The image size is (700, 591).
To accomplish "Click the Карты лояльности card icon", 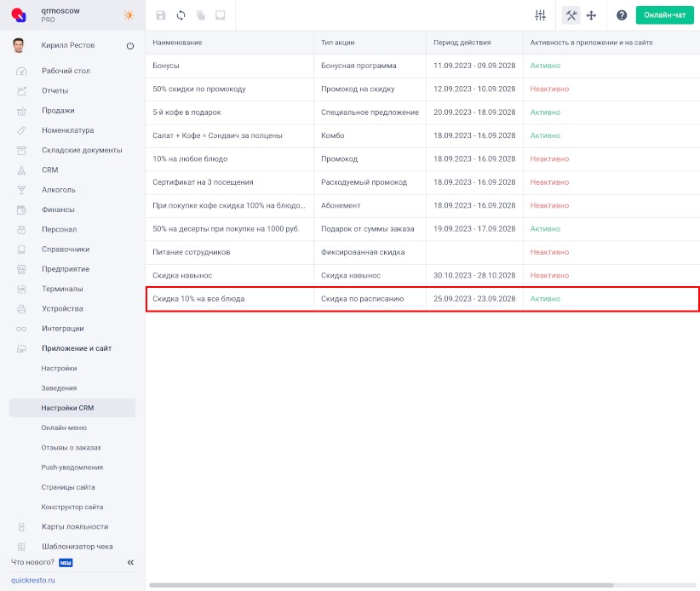I will (x=21, y=527).
